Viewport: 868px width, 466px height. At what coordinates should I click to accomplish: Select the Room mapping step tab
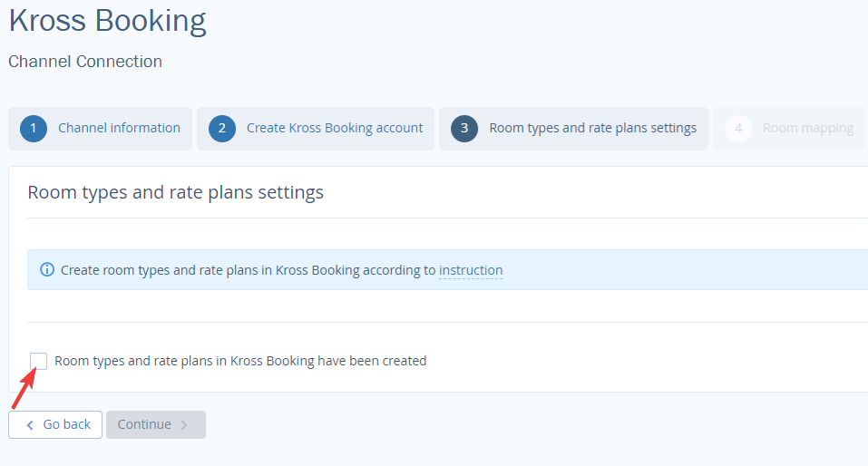[789, 129]
